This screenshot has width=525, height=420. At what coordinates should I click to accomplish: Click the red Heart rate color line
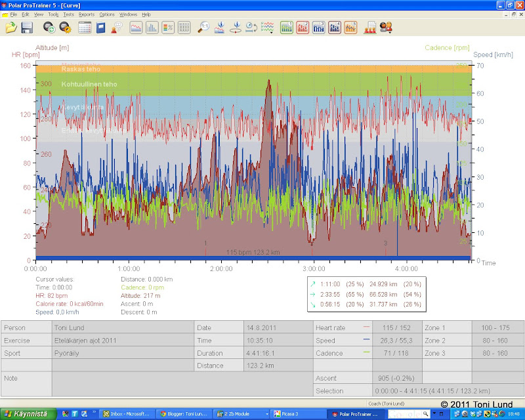pos(366,327)
